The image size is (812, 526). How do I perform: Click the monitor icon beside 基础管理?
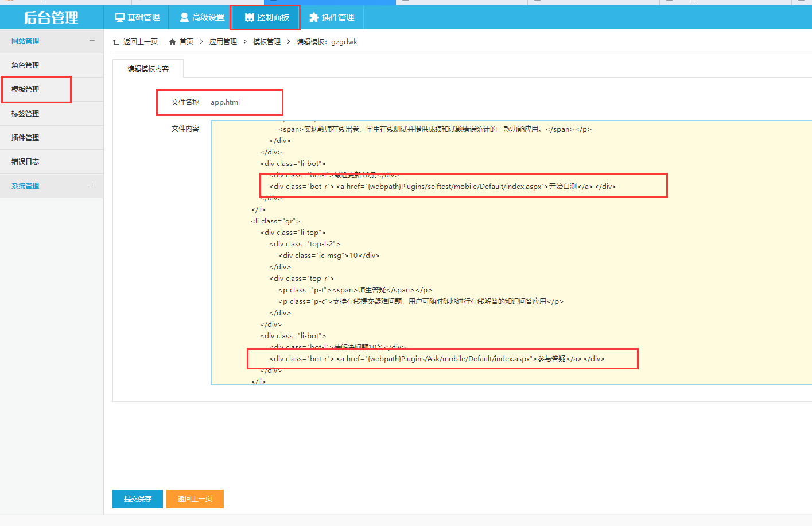pyautogui.click(x=119, y=18)
